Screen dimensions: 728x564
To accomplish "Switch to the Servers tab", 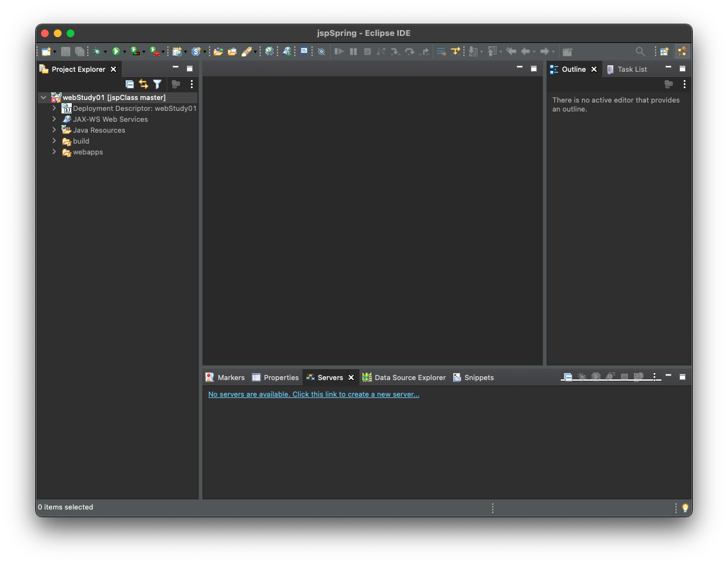I will pos(330,377).
